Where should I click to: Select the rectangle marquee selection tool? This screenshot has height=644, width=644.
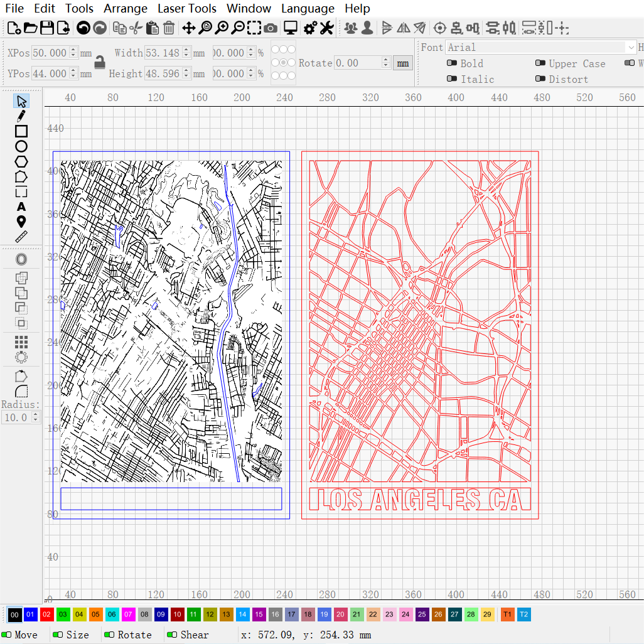pos(254,28)
